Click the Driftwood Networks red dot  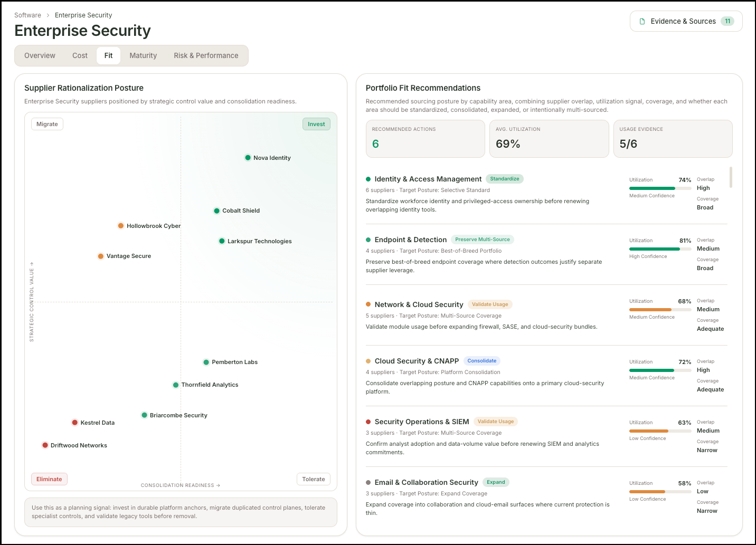click(45, 445)
